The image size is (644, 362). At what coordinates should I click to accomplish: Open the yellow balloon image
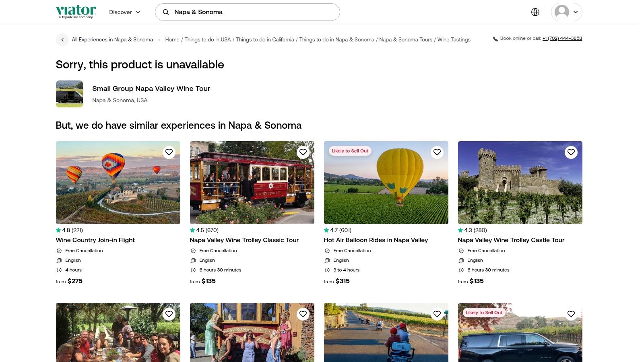pyautogui.click(x=386, y=183)
